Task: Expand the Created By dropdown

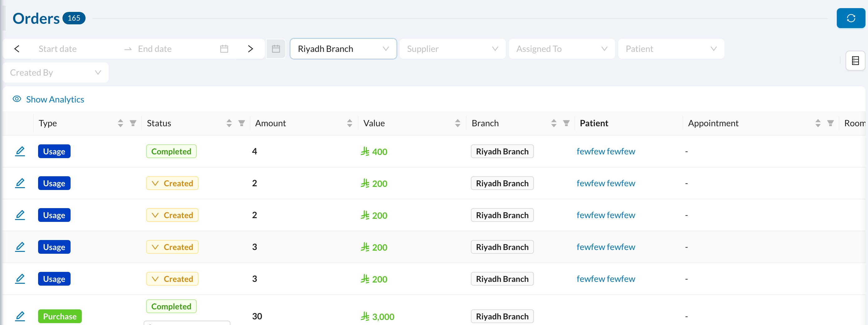Action: click(x=56, y=72)
